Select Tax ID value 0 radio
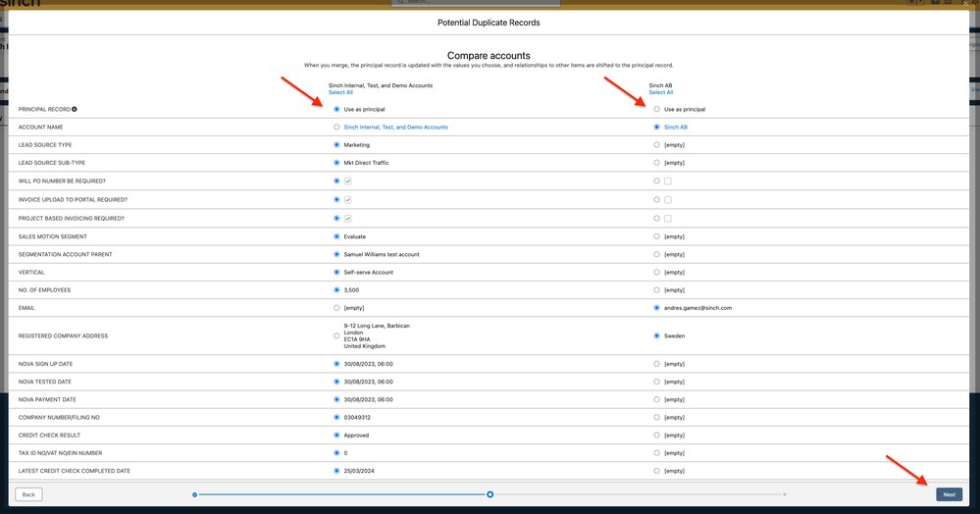 pos(336,453)
